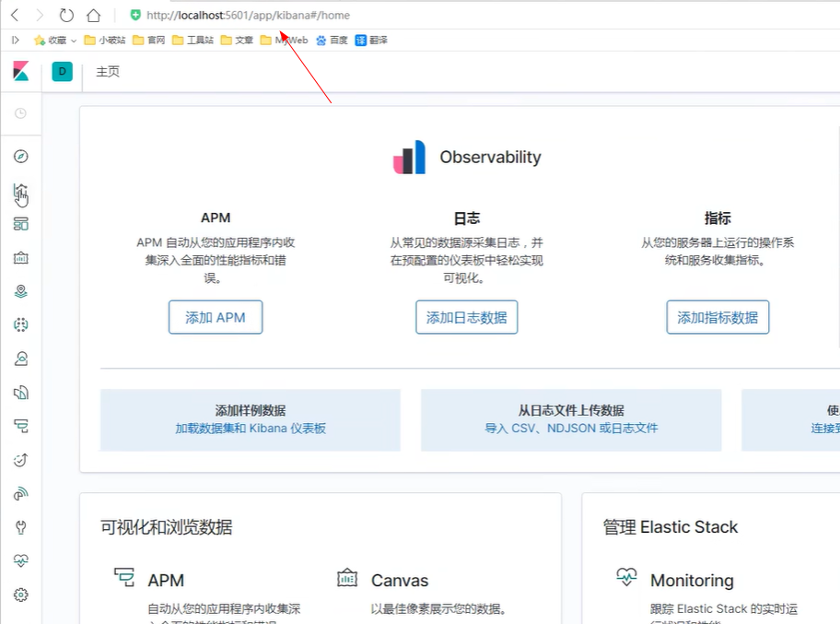Toggle browser sidebar panel icon
Screen dimensions: 840x624
click(x=15, y=40)
